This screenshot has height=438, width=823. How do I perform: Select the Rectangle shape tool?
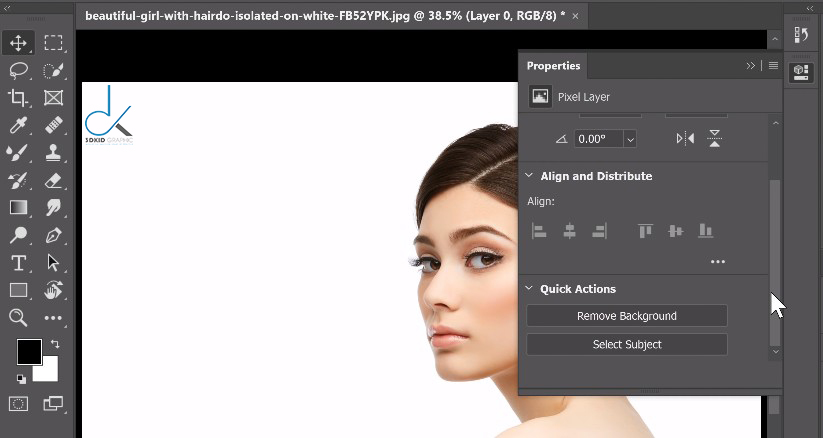click(18, 290)
